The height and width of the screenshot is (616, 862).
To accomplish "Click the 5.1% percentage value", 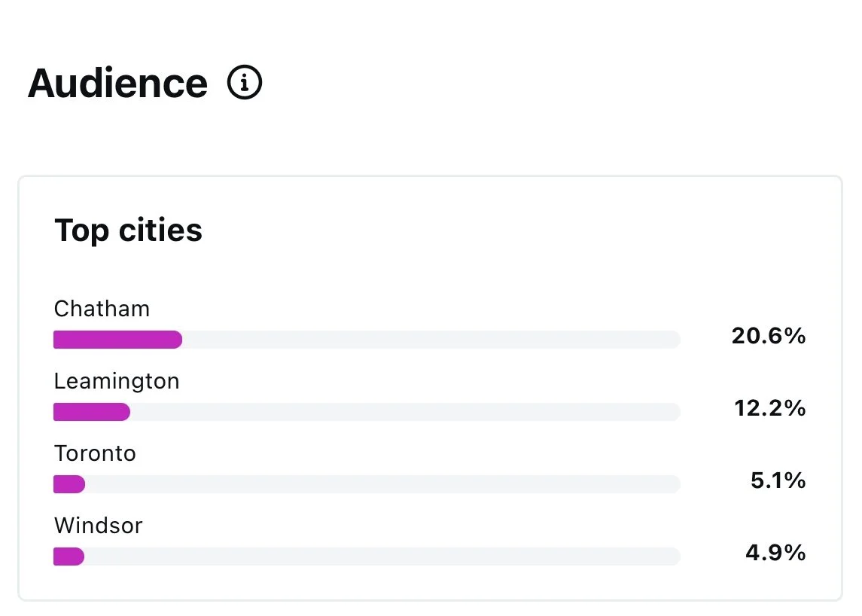I will click(778, 480).
